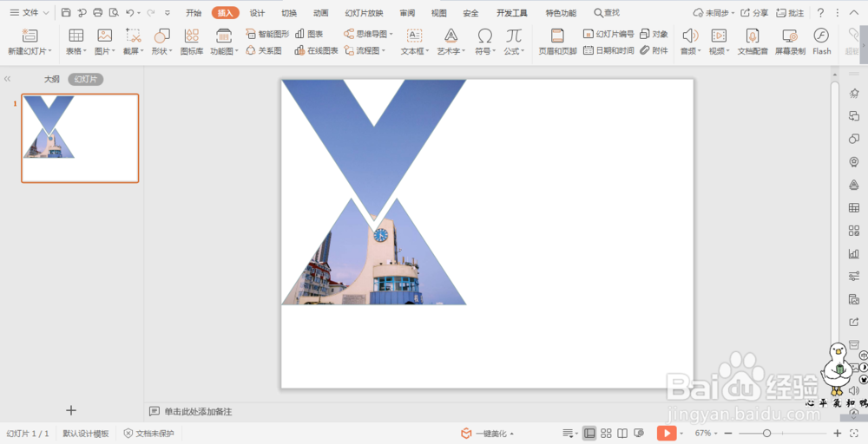
Task: Click the Symbol (符号) omega icon
Action: (x=485, y=36)
